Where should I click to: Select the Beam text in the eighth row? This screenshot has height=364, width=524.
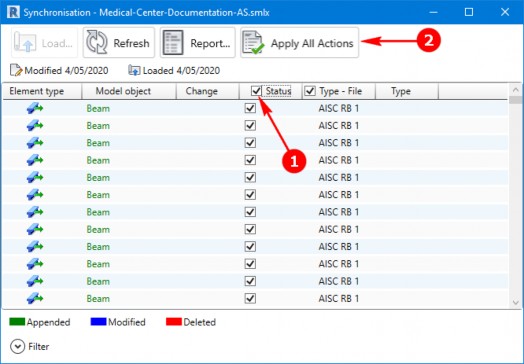pos(98,230)
